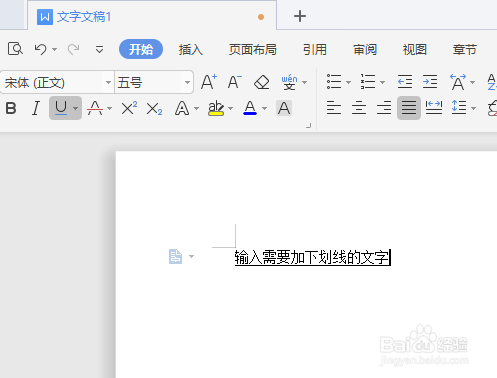Toggle italic formatting I
497x378 pixels.
(36, 108)
